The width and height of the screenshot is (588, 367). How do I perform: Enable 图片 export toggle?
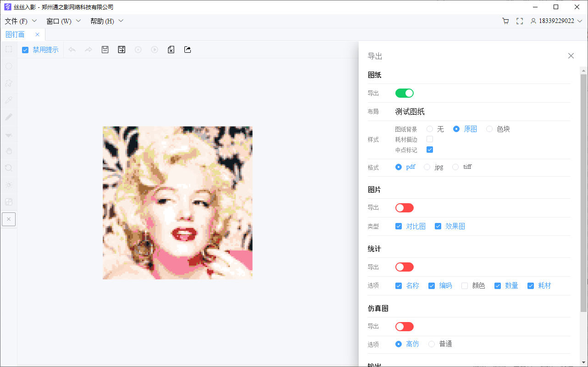pos(404,207)
